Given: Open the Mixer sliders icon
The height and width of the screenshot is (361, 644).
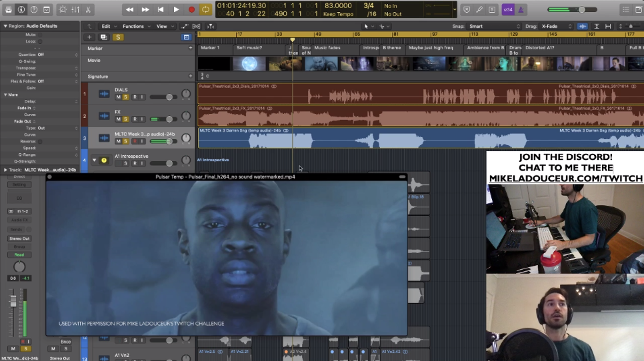Looking at the screenshot, I should pos(75,9).
